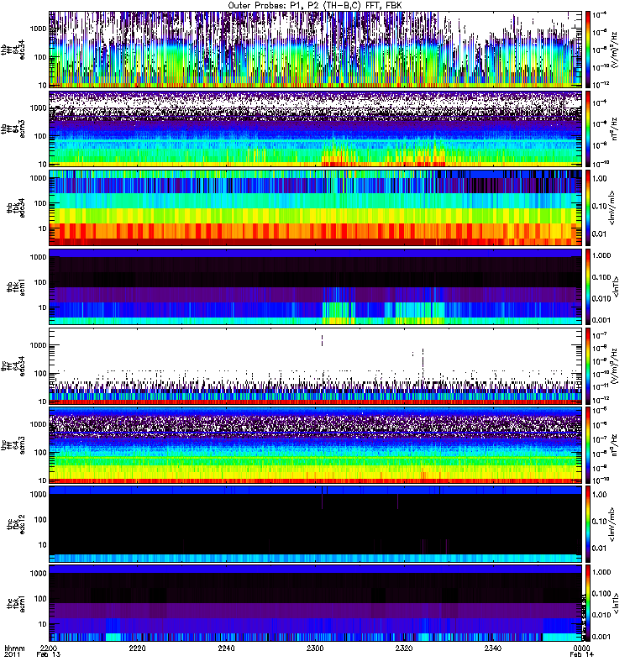This screenshot has width=630, height=672.
Task: Click the color bar beside the top panel
Action: [589, 49]
